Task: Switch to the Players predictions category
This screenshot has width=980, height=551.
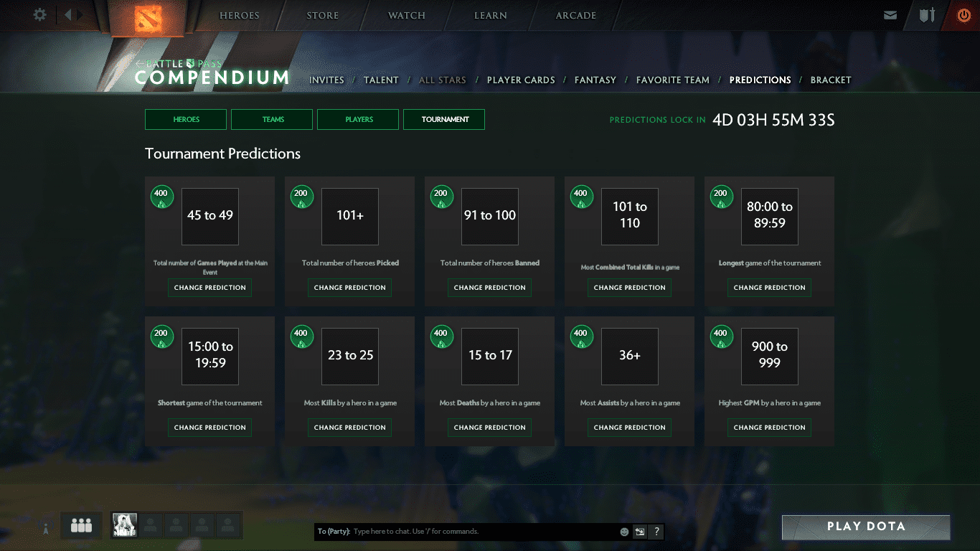Action: coord(358,120)
